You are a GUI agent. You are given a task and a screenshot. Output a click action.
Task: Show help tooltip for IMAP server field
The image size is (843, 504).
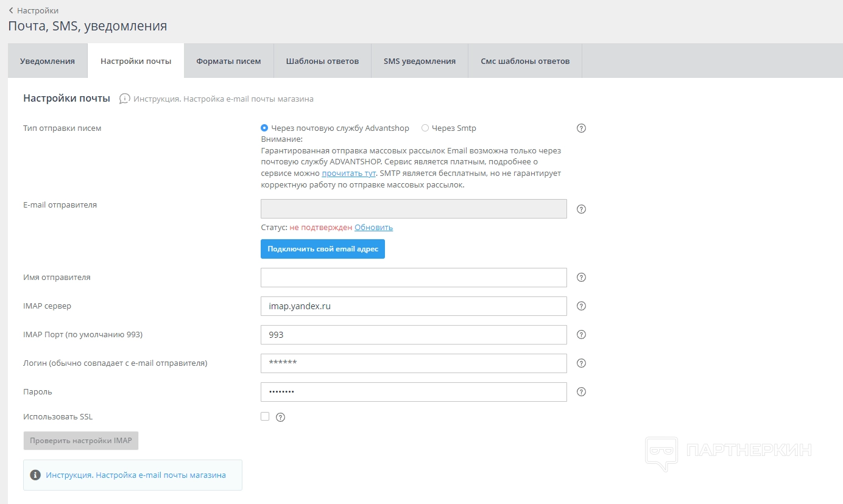[x=581, y=306]
